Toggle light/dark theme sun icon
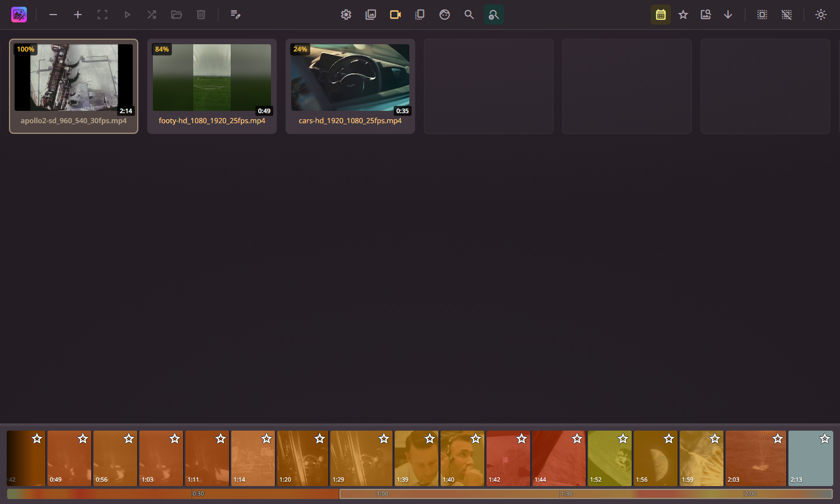The height and width of the screenshot is (504, 840). 821,15
